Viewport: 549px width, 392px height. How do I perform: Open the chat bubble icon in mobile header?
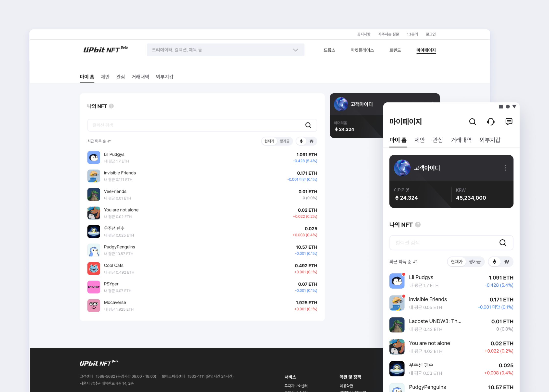tap(509, 122)
